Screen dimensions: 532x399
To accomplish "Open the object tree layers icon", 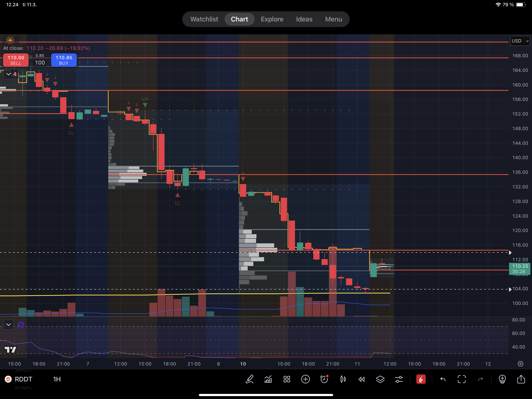I will [x=380, y=379].
